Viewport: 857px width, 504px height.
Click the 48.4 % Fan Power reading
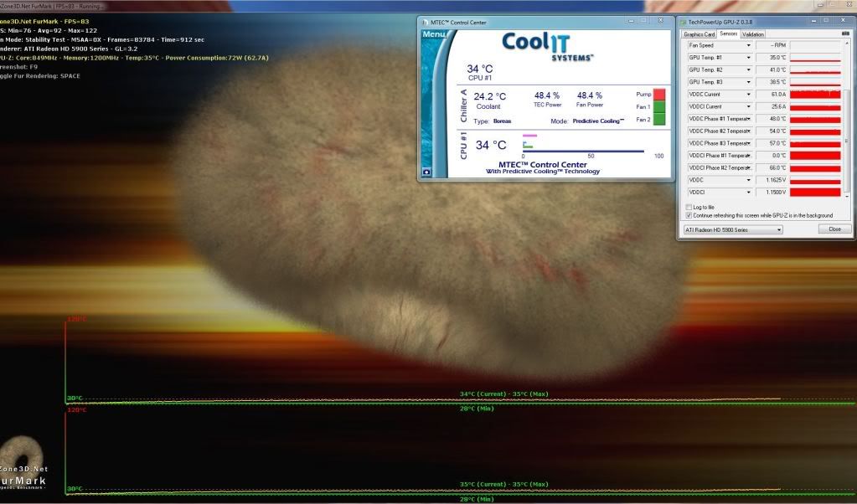pos(589,95)
